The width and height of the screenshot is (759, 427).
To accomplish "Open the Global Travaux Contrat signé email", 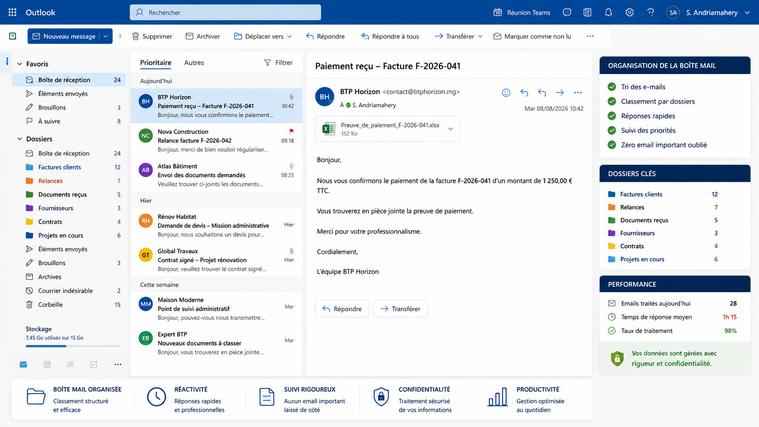I will pos(216,260).
